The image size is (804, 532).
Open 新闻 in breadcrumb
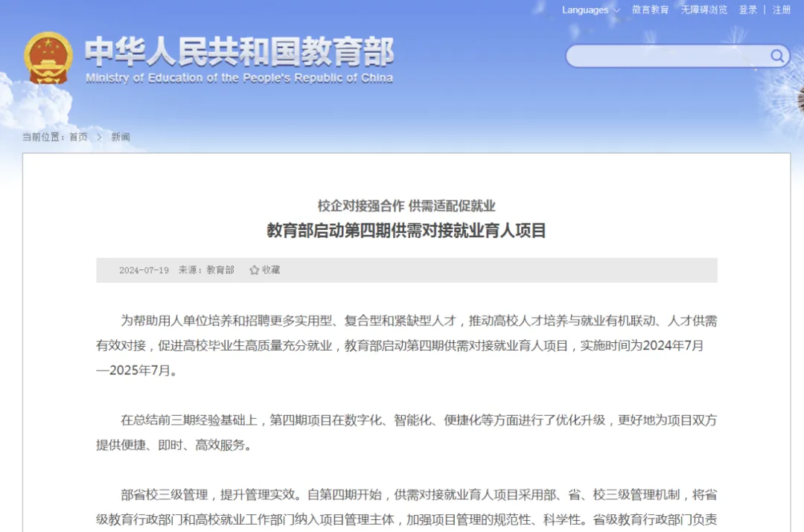(x=121, y=137)
